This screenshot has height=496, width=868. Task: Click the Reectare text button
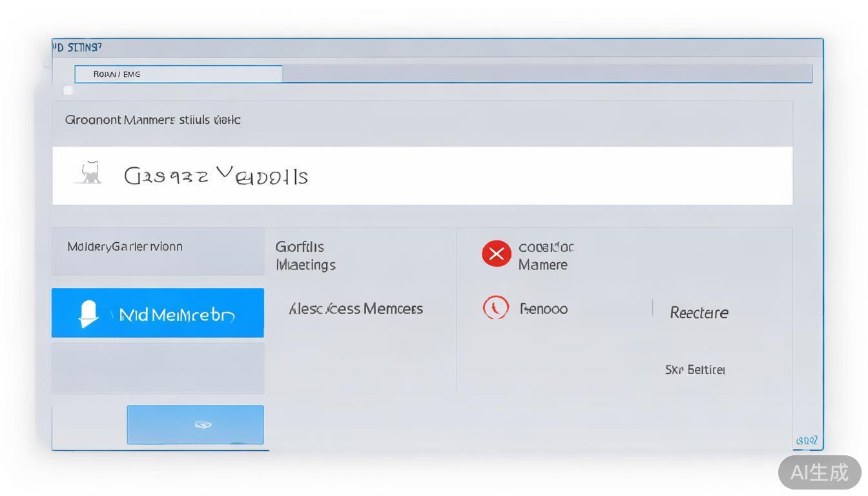coord(699,313)
